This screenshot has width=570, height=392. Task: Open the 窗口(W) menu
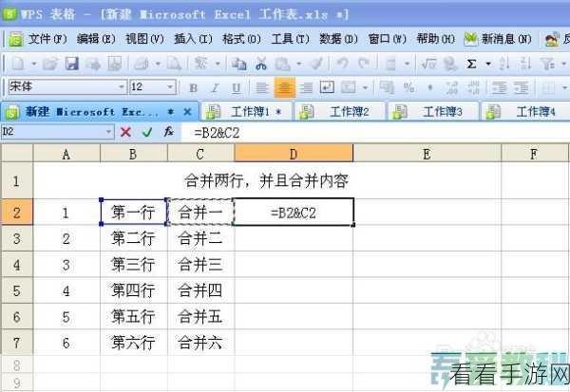[388, 39]
